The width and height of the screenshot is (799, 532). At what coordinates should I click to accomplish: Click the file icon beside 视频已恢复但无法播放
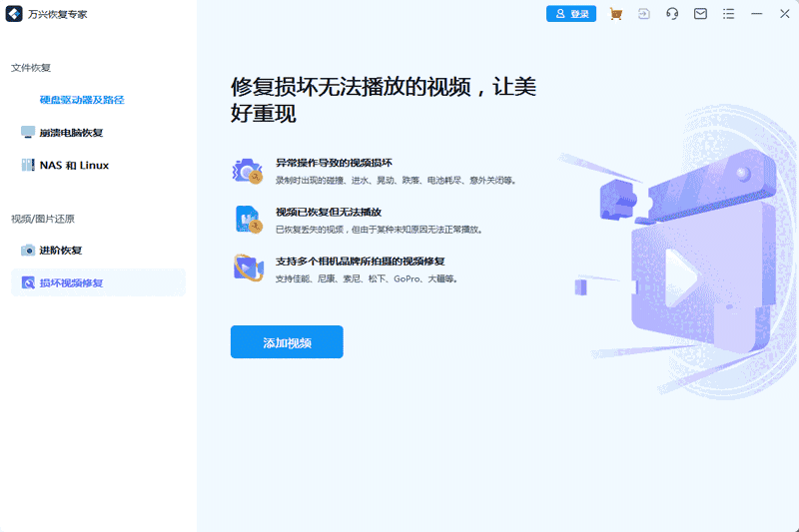point(248,220)
